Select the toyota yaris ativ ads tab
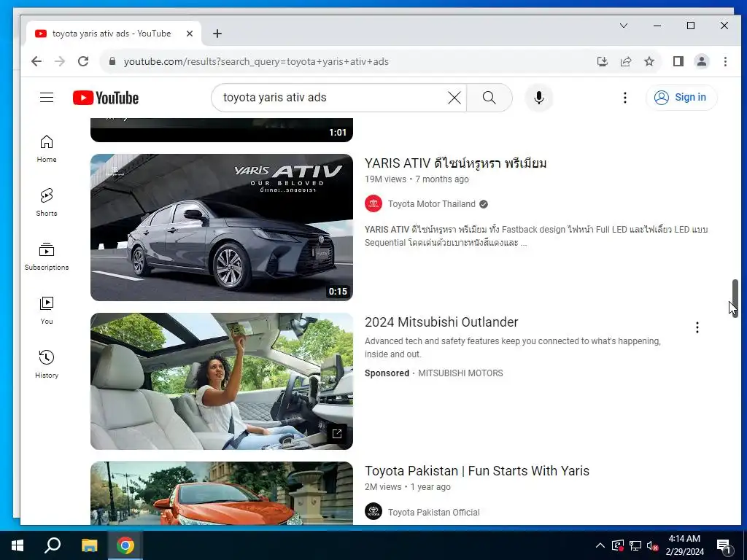Image resolution: width=747 pixels, height=560 pixels. click(113, 34)
